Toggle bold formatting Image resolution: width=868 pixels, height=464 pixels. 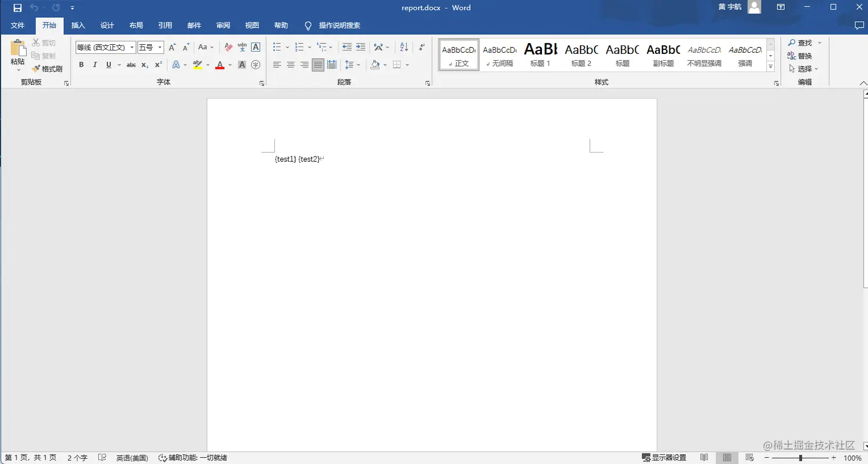82,65
